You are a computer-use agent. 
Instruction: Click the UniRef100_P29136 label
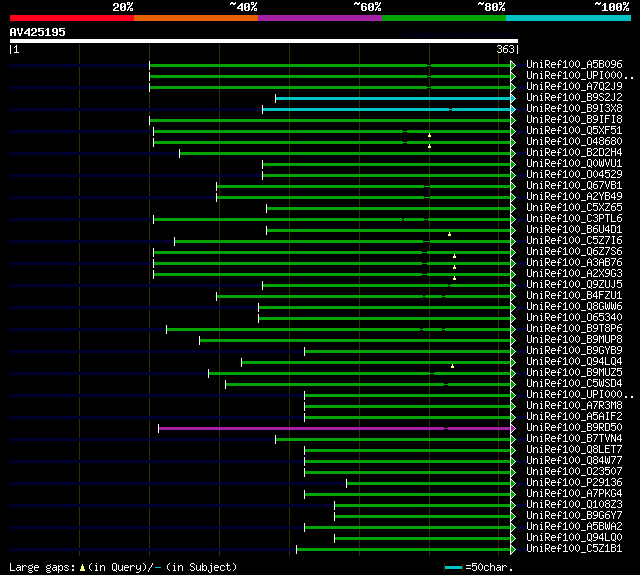pyautogui.click(x=574, y=483)
